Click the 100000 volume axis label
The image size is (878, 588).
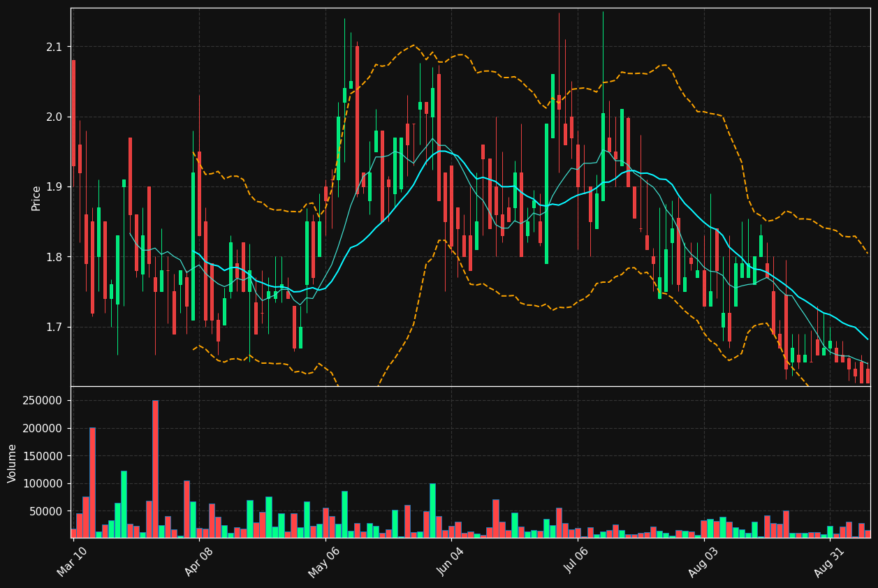(43, 483)
